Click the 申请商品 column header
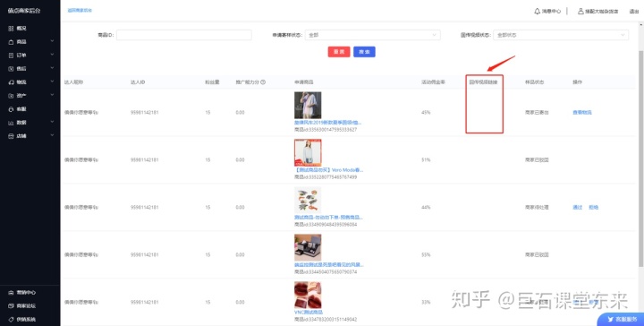This screenshot has height=326, width=644. [x=304, y=82]
